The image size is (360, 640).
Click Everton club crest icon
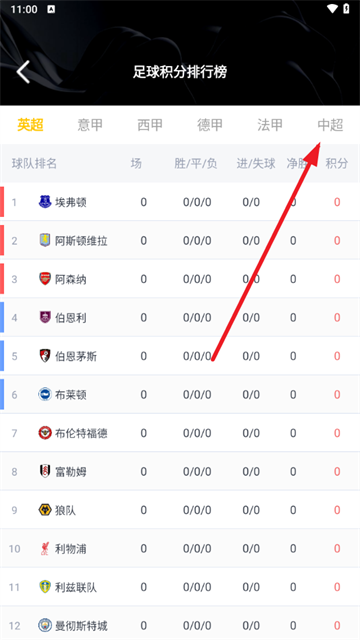(44, 202)
